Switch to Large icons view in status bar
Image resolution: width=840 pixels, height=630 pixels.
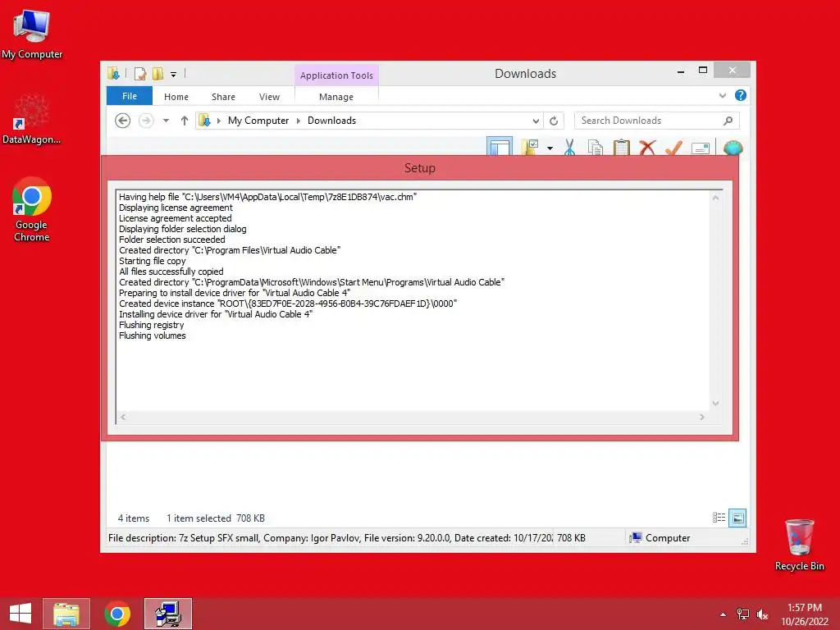pos(737,518)
